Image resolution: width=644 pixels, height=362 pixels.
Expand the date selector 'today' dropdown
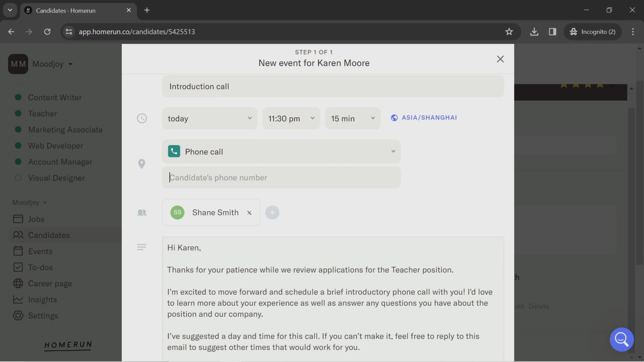pyautogui.click(x=210, y=118)
